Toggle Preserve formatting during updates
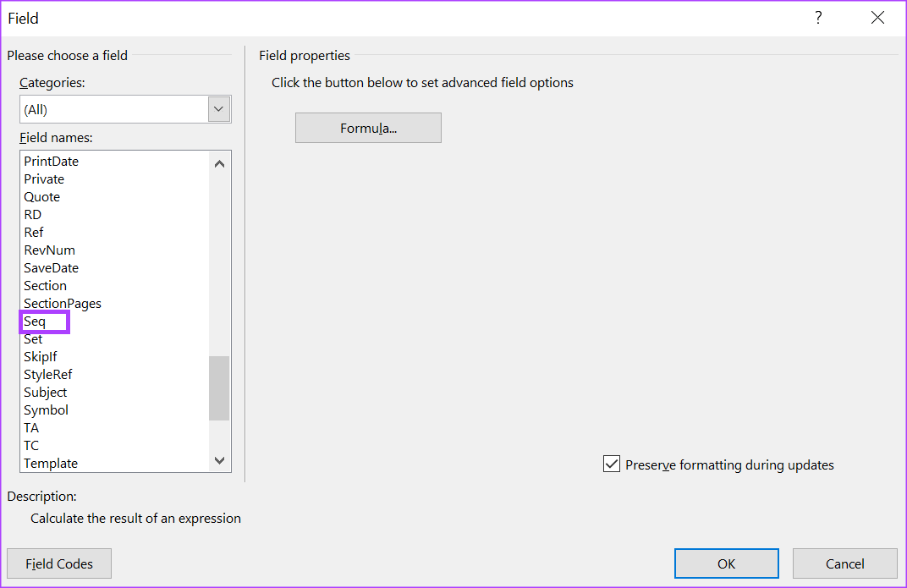 pos(612,464)
